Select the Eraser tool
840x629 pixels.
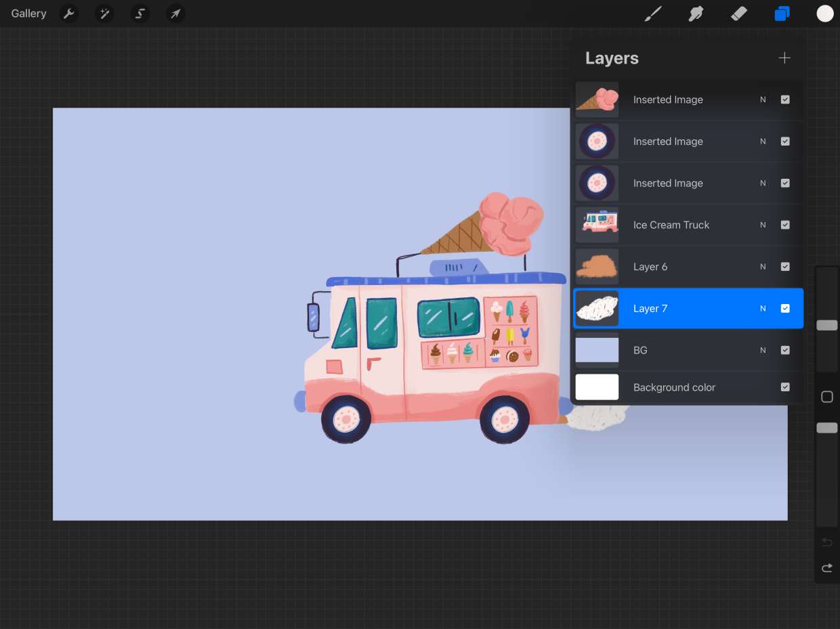click(x=739, y=14)
